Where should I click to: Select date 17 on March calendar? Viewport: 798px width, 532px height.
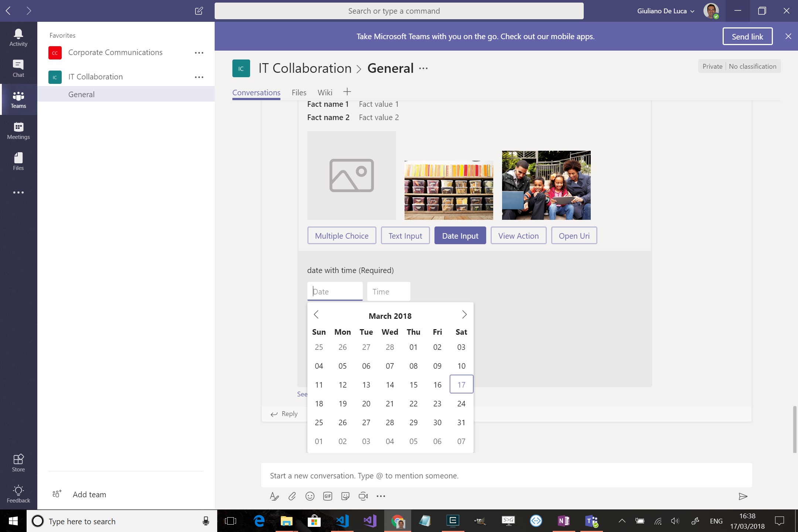(461, 384)
